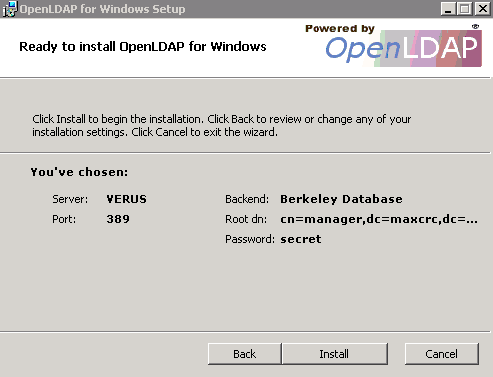The width and height of the screenshot is (493, 377).
Task: Click the installer icon in title bar
Action: click(x=9, y=9)
